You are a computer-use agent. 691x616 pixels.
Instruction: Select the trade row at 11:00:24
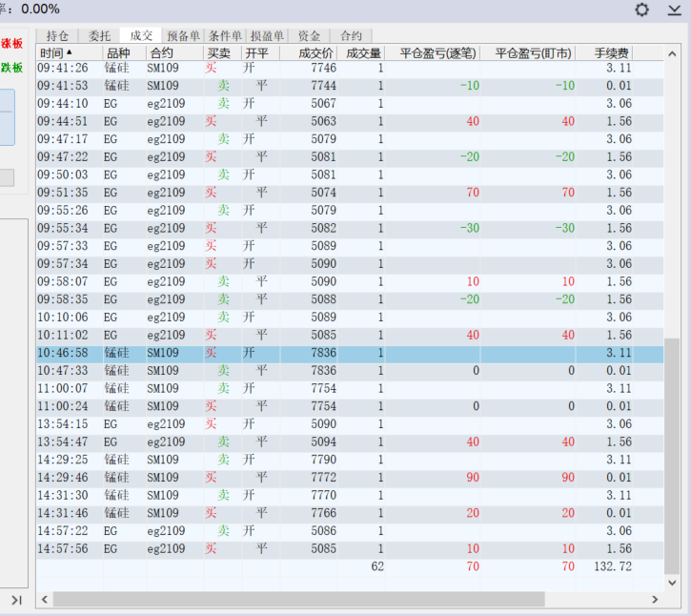pyautogui.click(x=350, y=406)
